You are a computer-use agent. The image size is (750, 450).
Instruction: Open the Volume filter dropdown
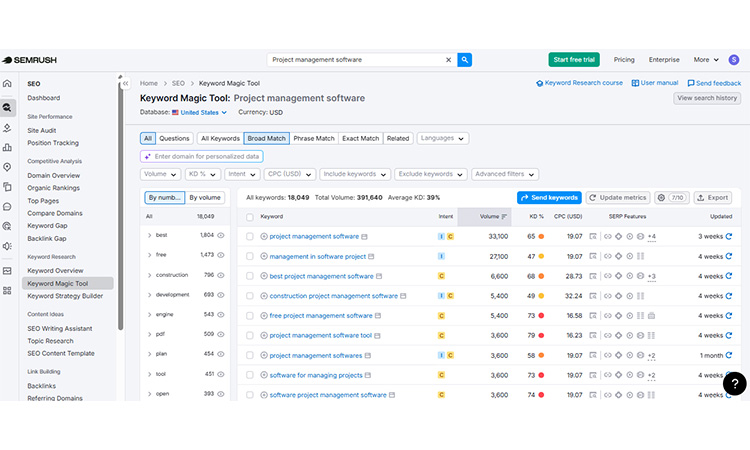tap(160, 174)
